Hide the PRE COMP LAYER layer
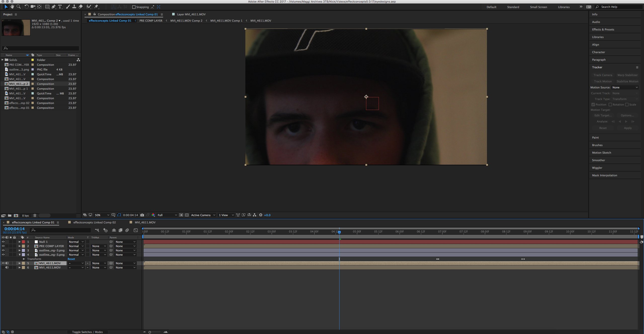The image size is (644, 334). (x=3, y=246)
